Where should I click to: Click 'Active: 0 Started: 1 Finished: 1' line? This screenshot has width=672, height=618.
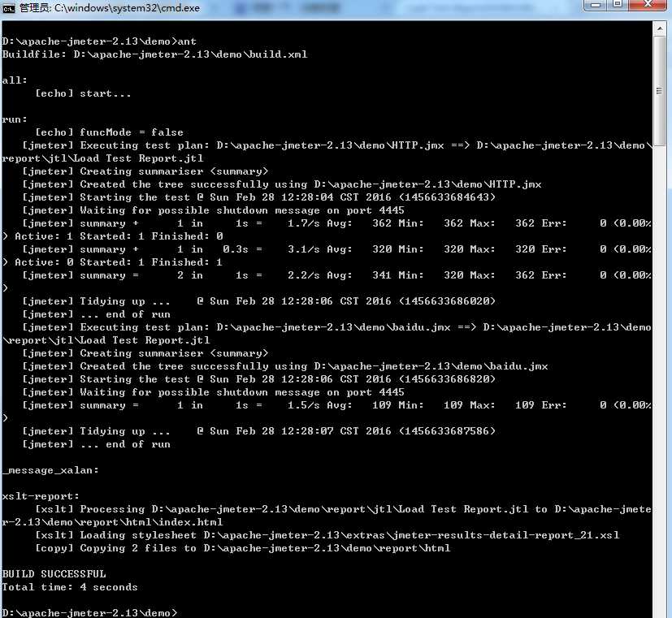[x=113, y=262]
